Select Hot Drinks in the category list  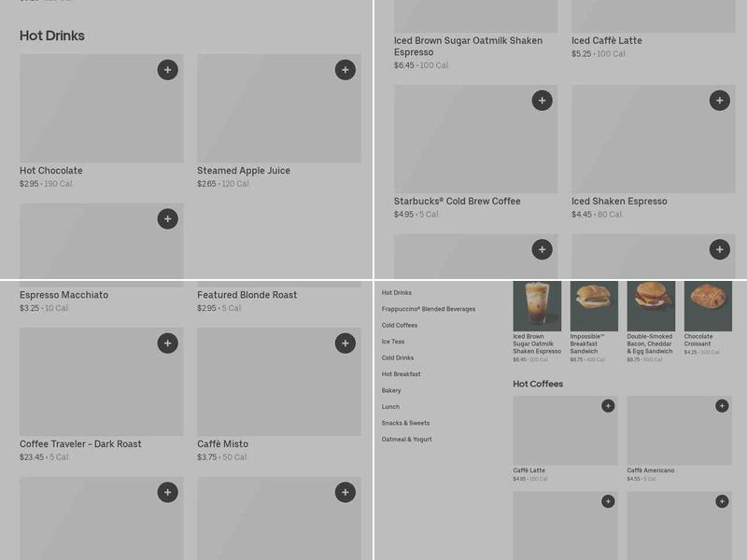tap(396, 293)
